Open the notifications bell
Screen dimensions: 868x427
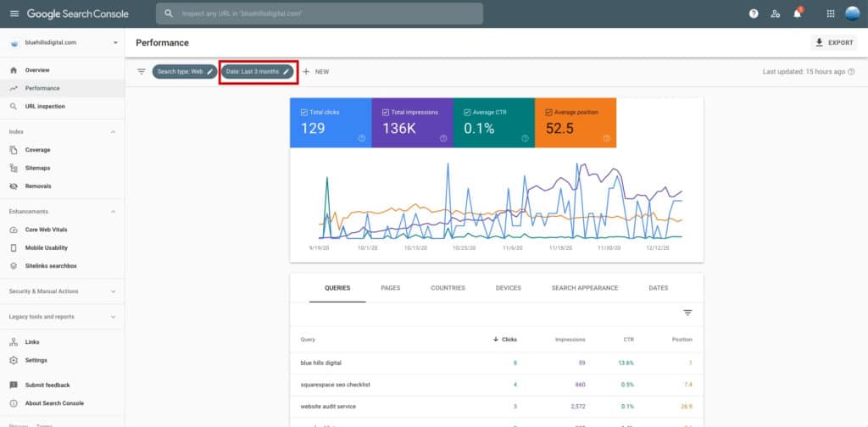[797, 14]
